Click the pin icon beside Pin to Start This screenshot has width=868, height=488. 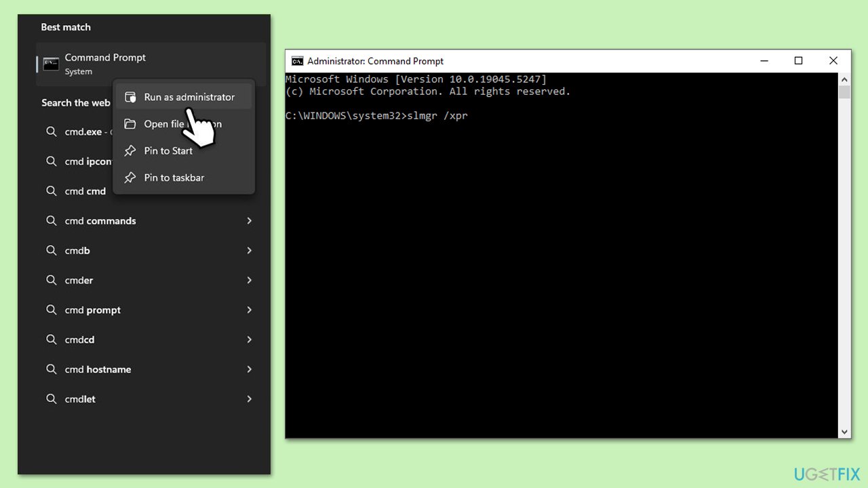(x=130, y=151)
